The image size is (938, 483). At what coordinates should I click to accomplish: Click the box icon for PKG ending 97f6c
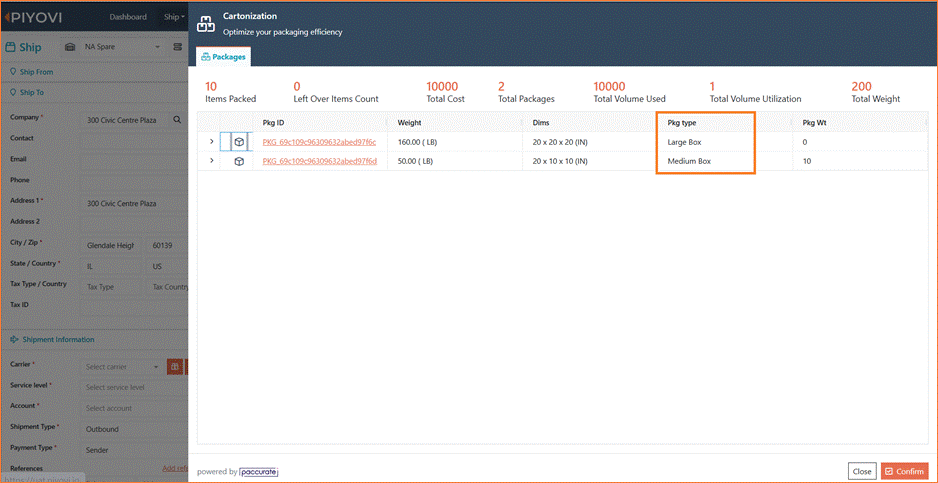pyautogui.click(x=239, y=142)
